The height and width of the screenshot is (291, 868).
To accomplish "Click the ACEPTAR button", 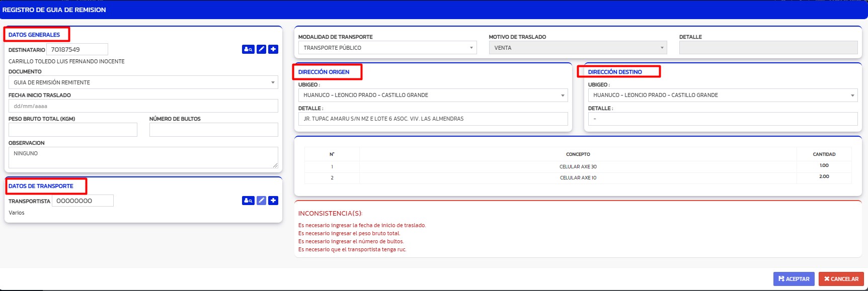I will (x=794, y=279).
